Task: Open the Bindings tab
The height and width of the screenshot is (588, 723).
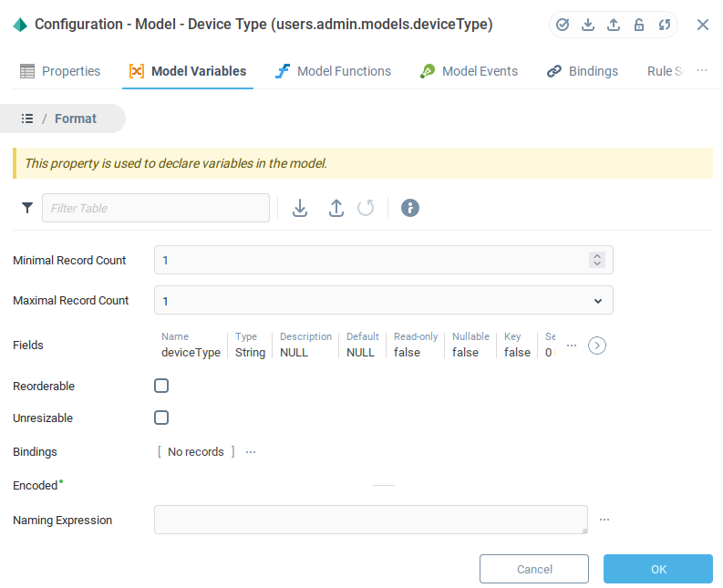Action: click(583, 71)
